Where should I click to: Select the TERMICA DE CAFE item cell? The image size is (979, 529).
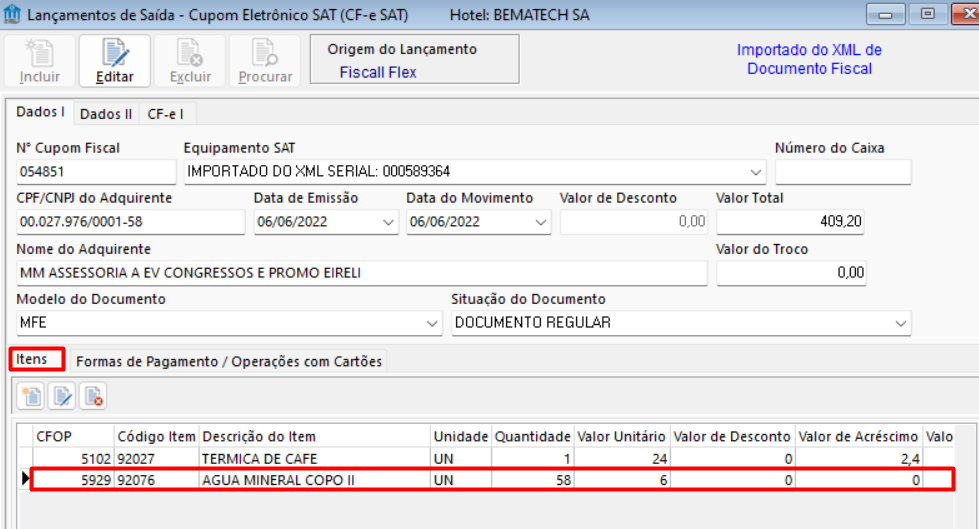[315, 459]
